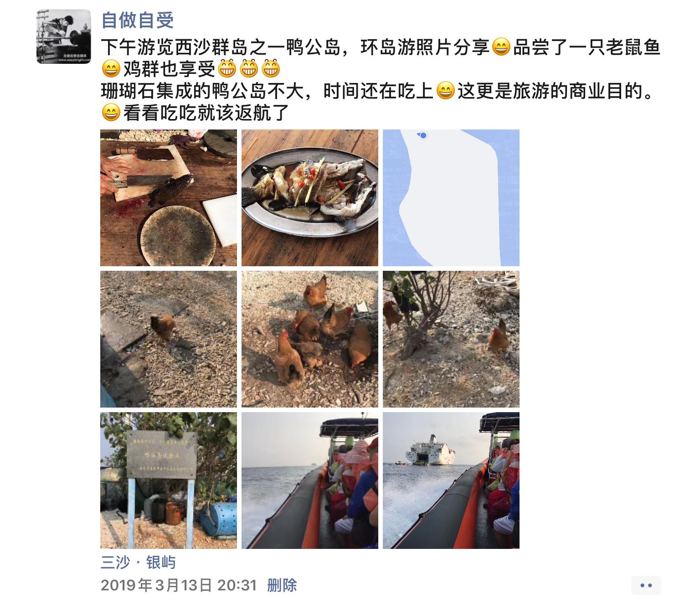View the island signboard photo
The height and width of the screenshot is (610, 700).
tap(169, 481)
